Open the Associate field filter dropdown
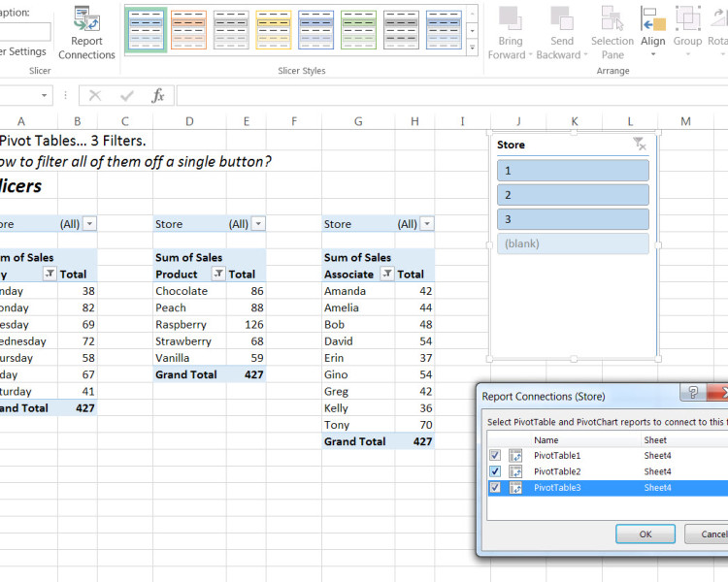 tap(386, 275)
